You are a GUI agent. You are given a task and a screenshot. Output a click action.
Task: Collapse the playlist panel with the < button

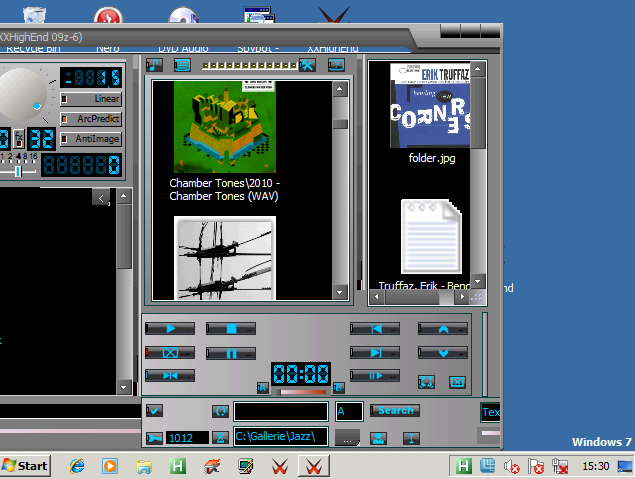click(101, 198)
